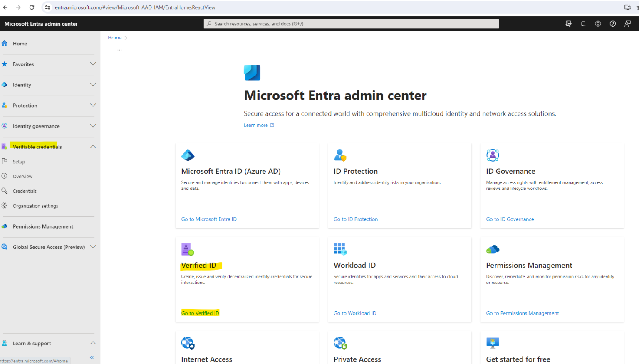Go back with browser back arrow
Image resolution: width=639 pixels, height=364 pixels.
click(x=5, y=7)
